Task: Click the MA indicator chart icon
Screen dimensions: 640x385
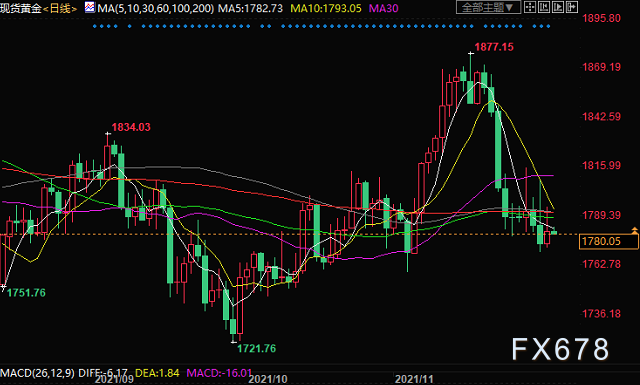Action: 90,7
